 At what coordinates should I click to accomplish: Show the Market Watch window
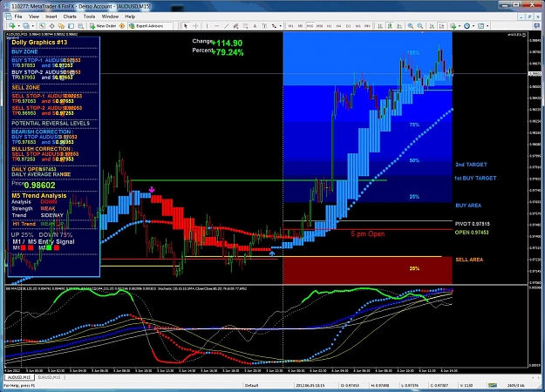click(x=42, y=25)
